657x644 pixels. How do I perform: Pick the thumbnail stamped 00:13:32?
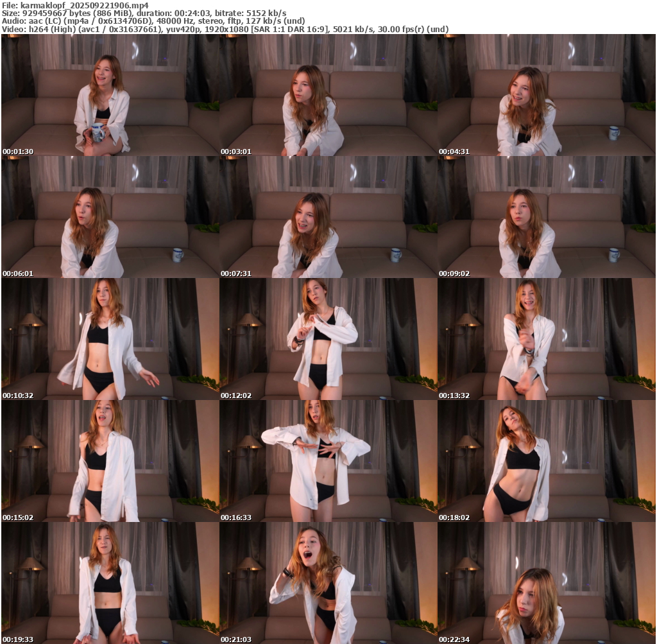547,339
